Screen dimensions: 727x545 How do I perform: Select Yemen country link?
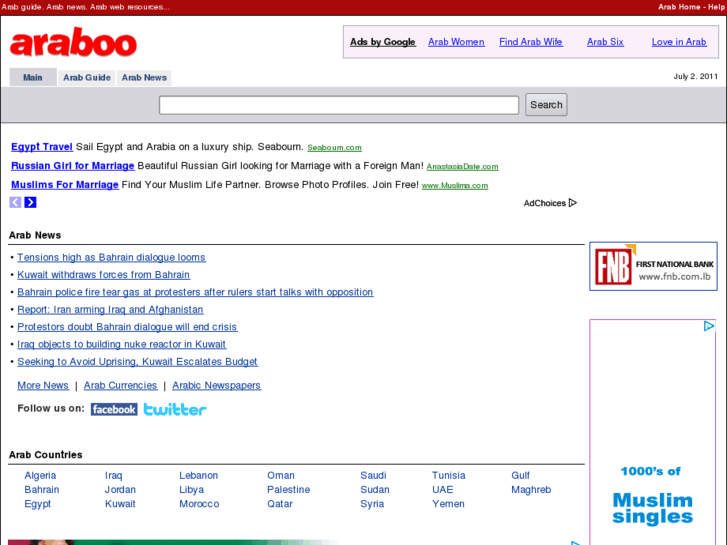coord(448,504)
